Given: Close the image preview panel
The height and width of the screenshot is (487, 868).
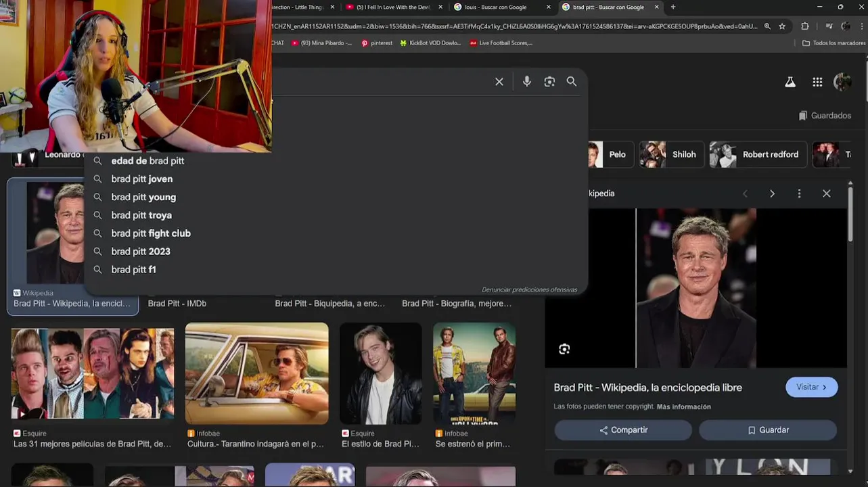Looking at the screenshot, I should [826, 193].
